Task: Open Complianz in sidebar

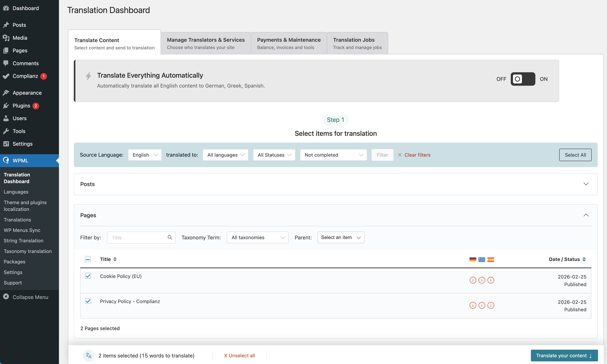Action: coord(25,76)
